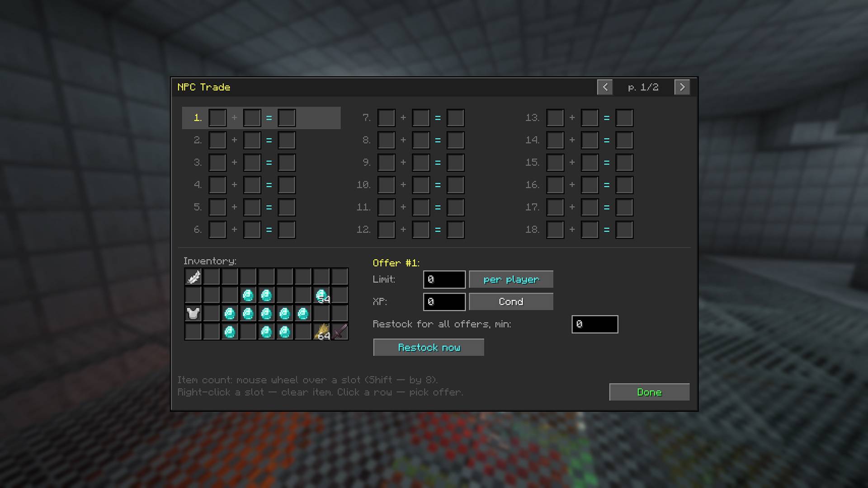Focus the restock minutes input field

point(595,324)
